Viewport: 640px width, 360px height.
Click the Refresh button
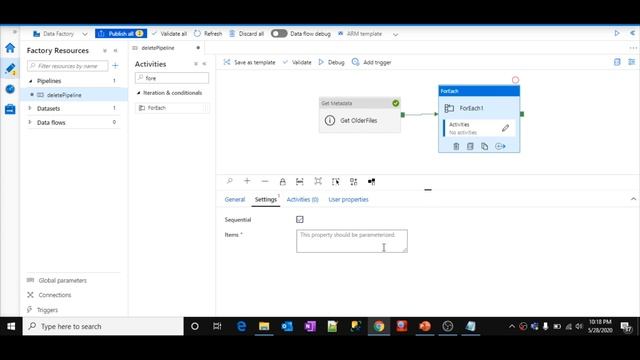point(208,34)
